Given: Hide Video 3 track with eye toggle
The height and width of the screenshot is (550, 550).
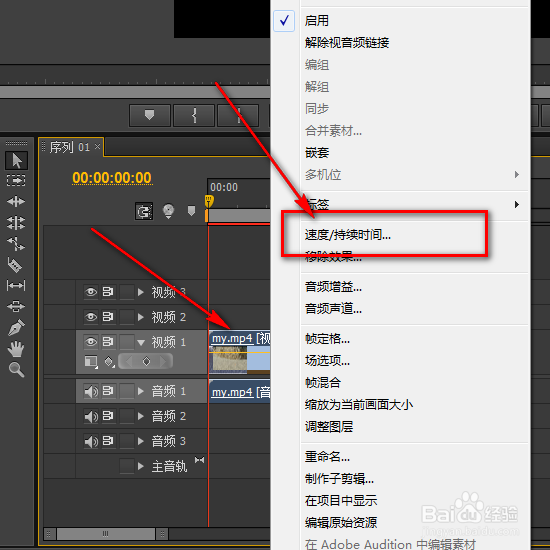Looking at the screenshot, I should (x=91, y=292).
